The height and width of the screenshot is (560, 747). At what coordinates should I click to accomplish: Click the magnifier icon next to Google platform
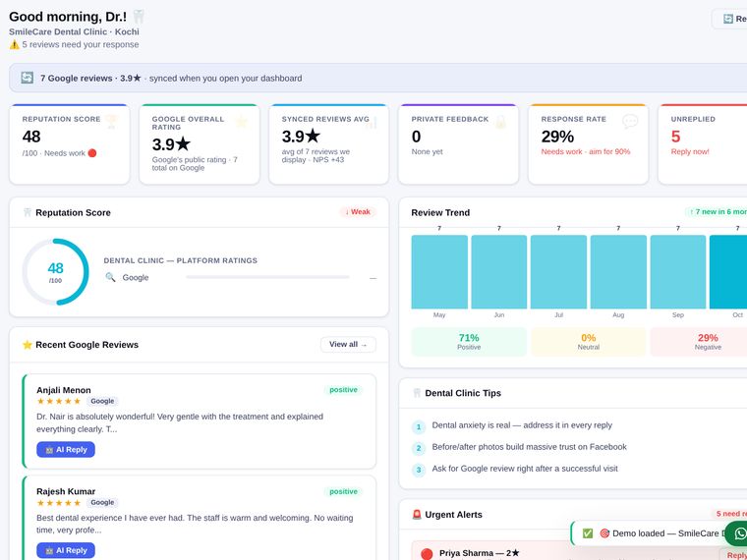110,277
